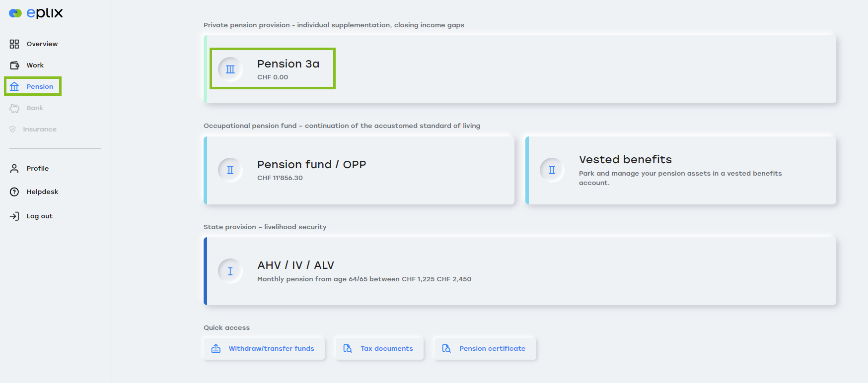The height and width of the screenshot is (383, 868).
Task: Open the Pension certificate button
Action: [x=485, y=349]
